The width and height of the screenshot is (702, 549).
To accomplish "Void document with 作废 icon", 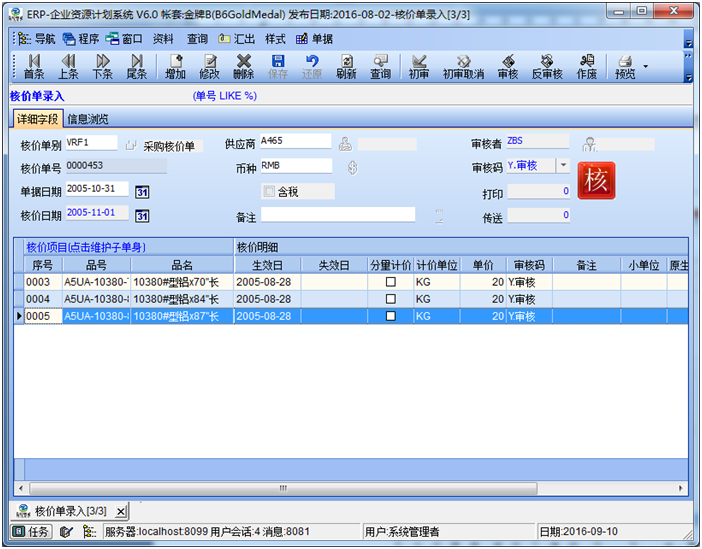I will tap(586, 67).
